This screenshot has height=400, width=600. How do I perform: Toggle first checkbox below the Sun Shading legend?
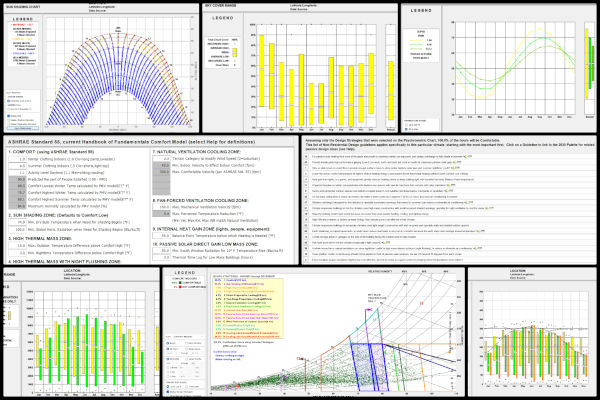pyautogui.click(x=8, y=115)
